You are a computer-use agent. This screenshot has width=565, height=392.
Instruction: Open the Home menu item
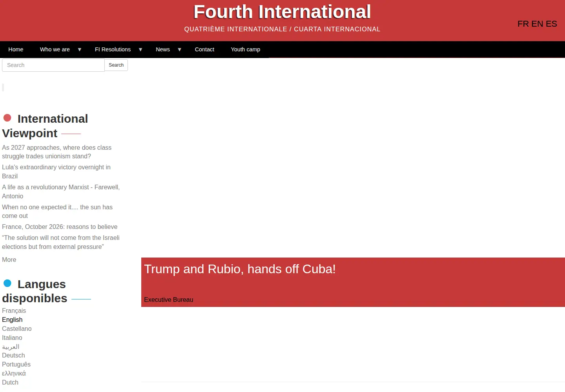click(x=16, y=49)
